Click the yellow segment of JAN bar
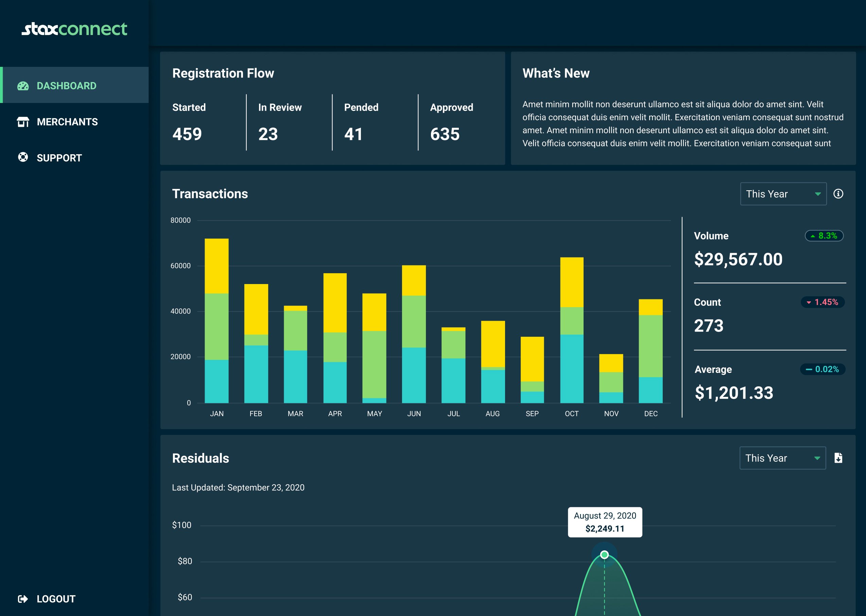 pos(216,265)
